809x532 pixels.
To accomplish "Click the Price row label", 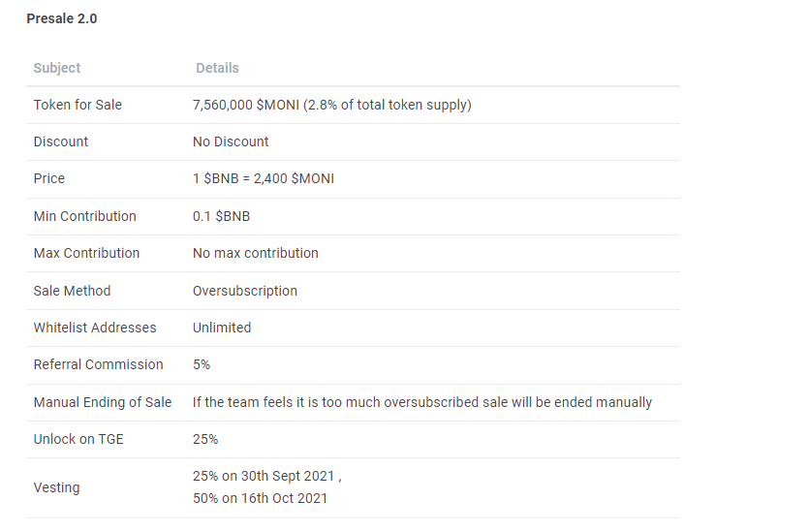I will click(49, 178).
